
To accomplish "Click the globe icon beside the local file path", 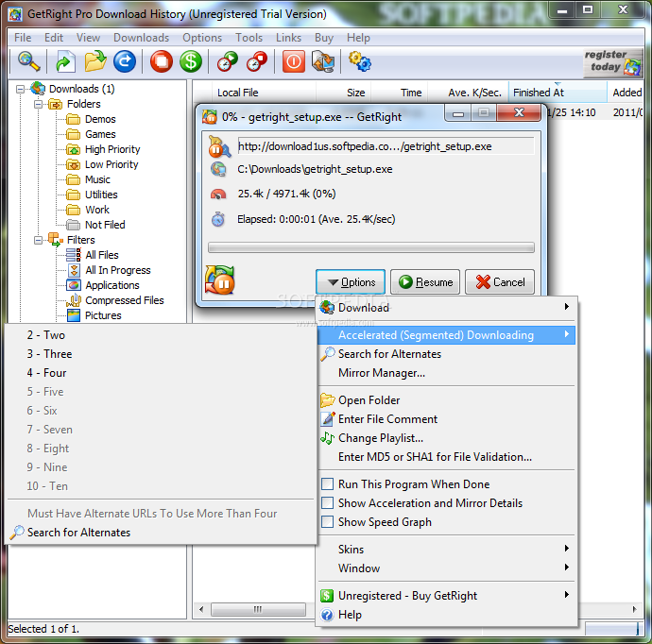I will pos(218,169).
